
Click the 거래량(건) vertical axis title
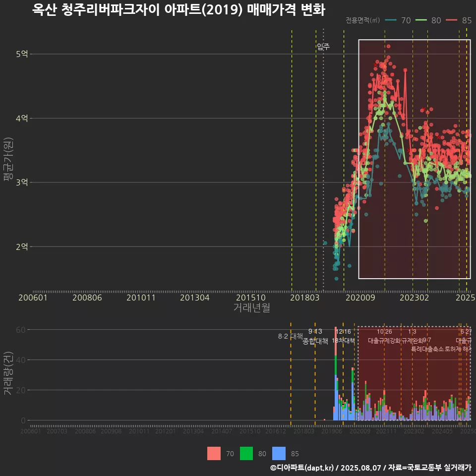(x=8, y=373)
